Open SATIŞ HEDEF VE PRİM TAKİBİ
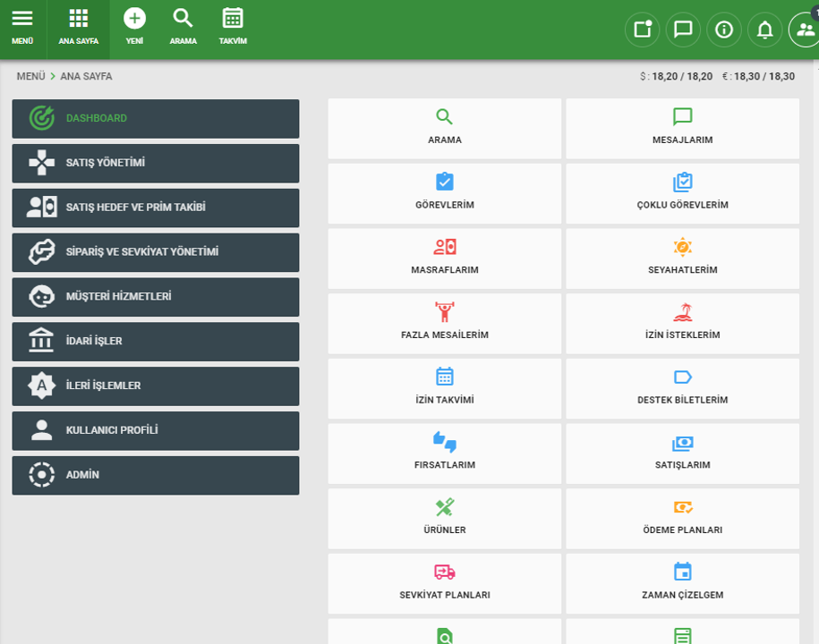This screenshot has height=644, width=819. [156, 208]
